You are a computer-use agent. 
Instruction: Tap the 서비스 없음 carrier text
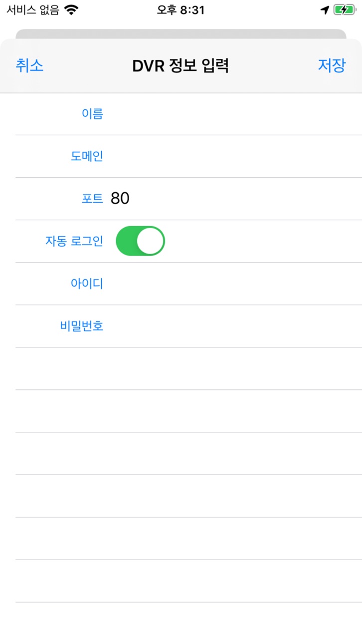point(33,10)
